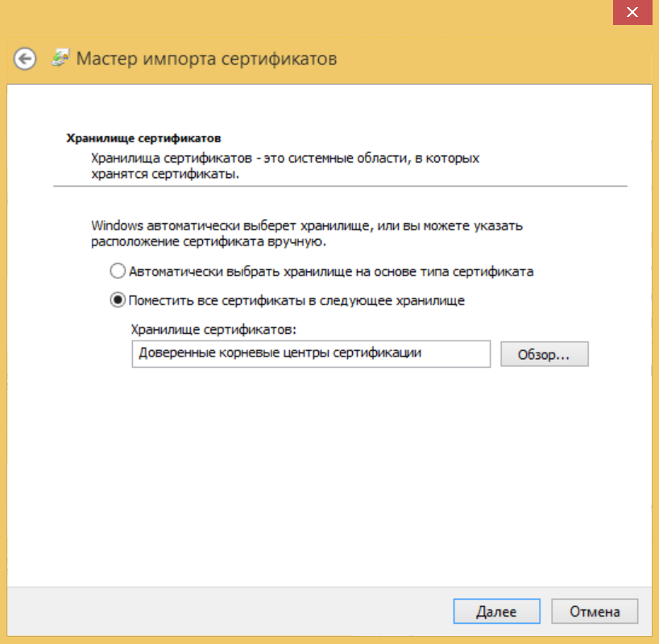Image resolution: width=659 pixels, height=644 pixels.
Task: Click the certificate store text field
Action: (310, 354)
